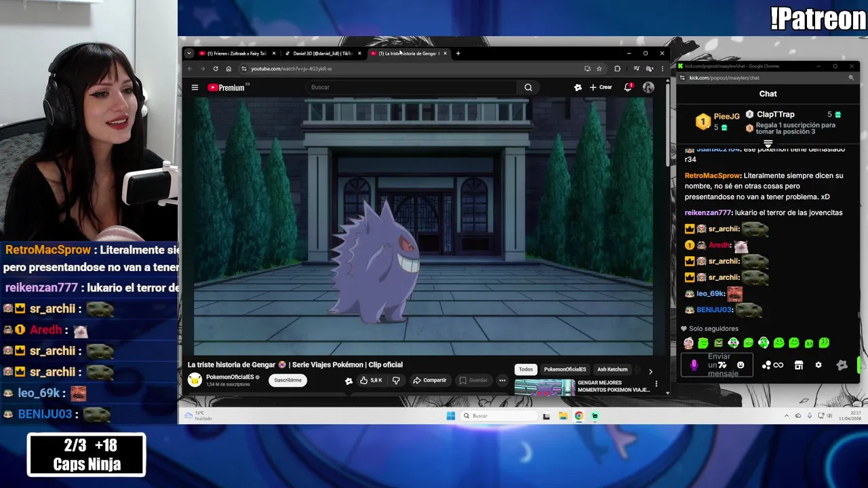The image size is (868, 488).
Task: Select the La triste historia de Gengar tab
Action: coord(409,54)
